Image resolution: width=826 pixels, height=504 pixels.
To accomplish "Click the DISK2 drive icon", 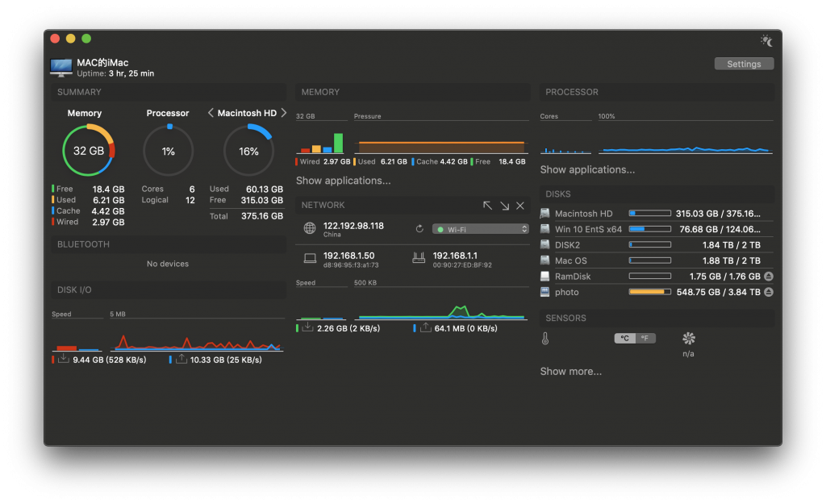I will click(x=544, y=245).
